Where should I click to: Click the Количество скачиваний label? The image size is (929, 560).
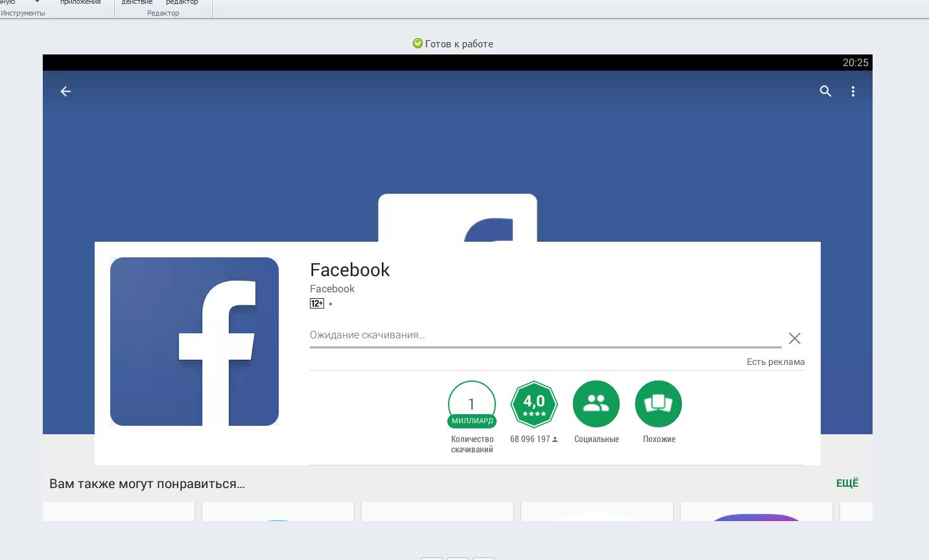(x=472, y=444)
